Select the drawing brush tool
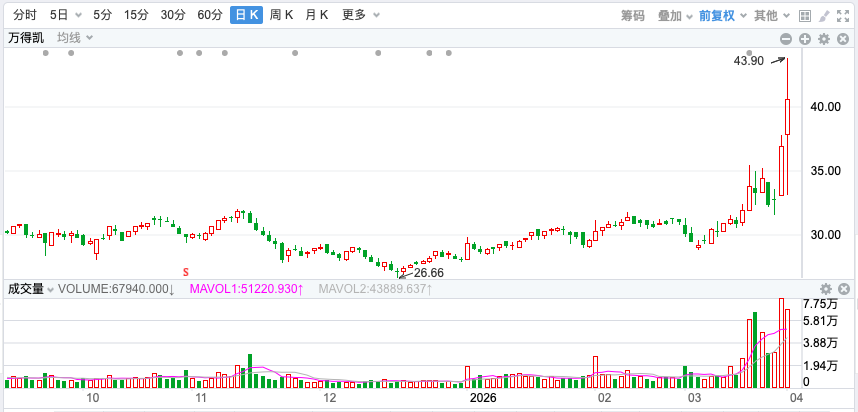Viewport: 858px width, 412px height. click(x=824, y=15)
